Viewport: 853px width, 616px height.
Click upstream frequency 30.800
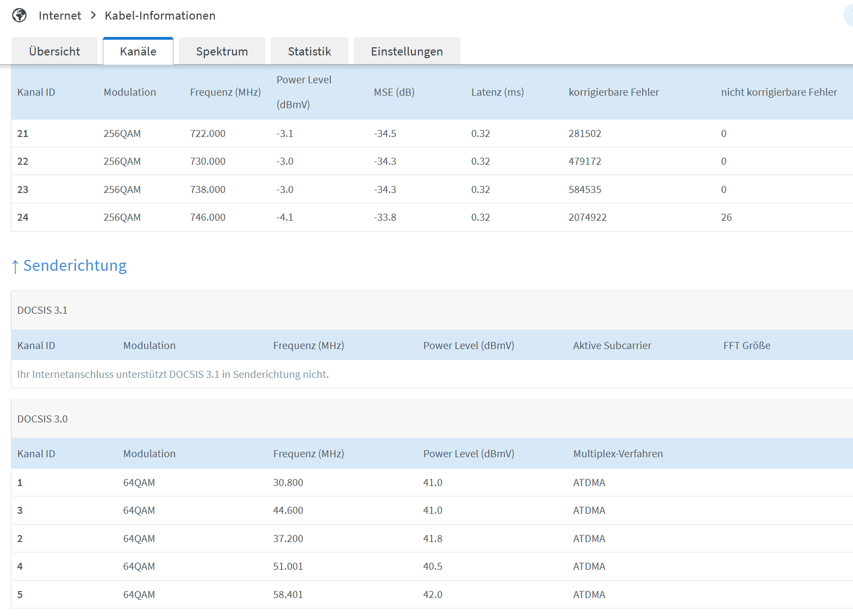288,483
